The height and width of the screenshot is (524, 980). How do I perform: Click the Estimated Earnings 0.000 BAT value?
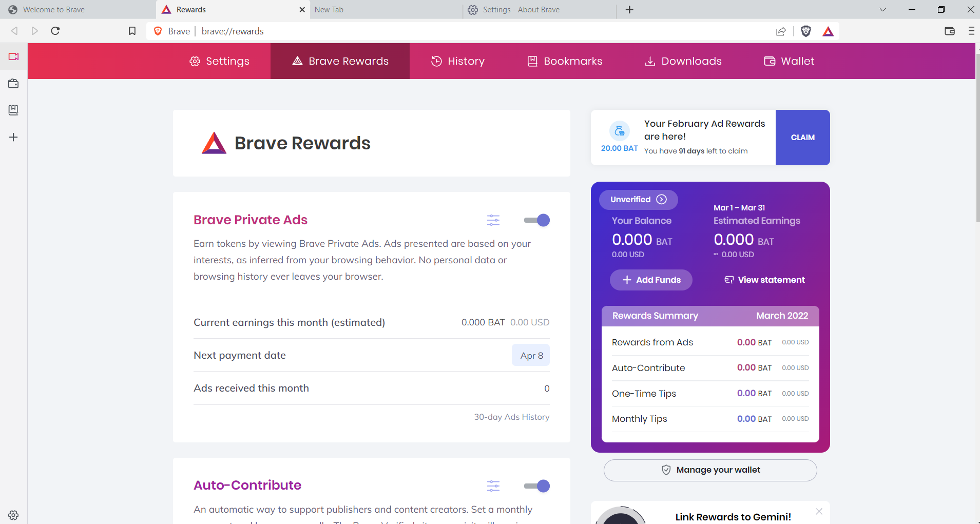[x=744, y=240]
